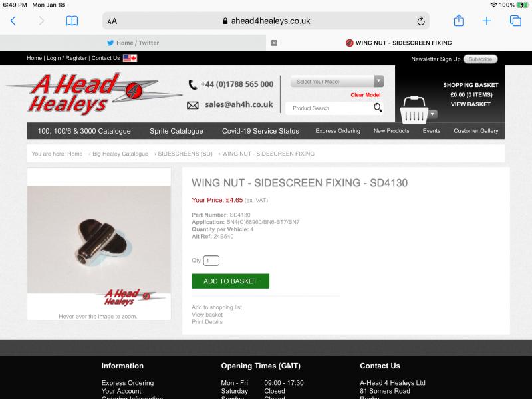
Task: Open the Safari share sheet icon
Action: click(x=458, y=21)
